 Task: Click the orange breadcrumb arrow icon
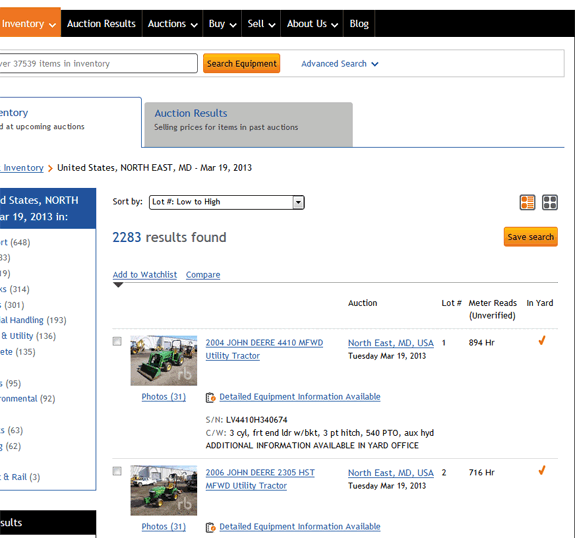coord(50,168)
